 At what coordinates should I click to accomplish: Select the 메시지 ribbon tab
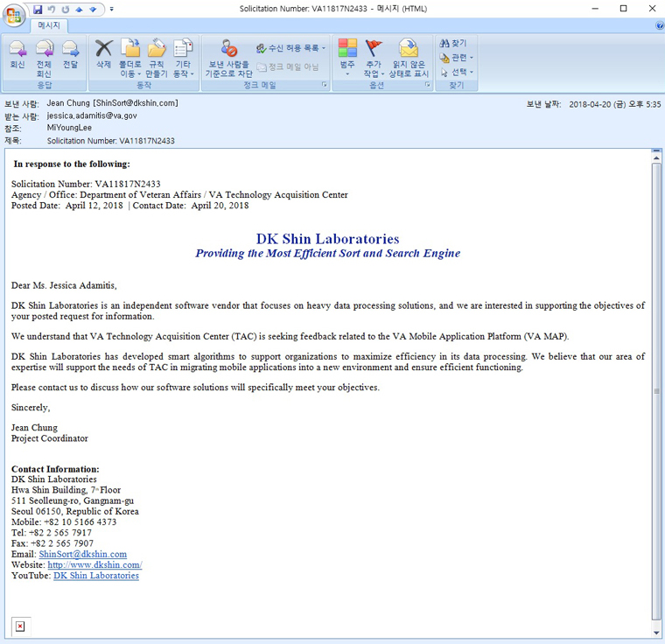coord(48,26)
